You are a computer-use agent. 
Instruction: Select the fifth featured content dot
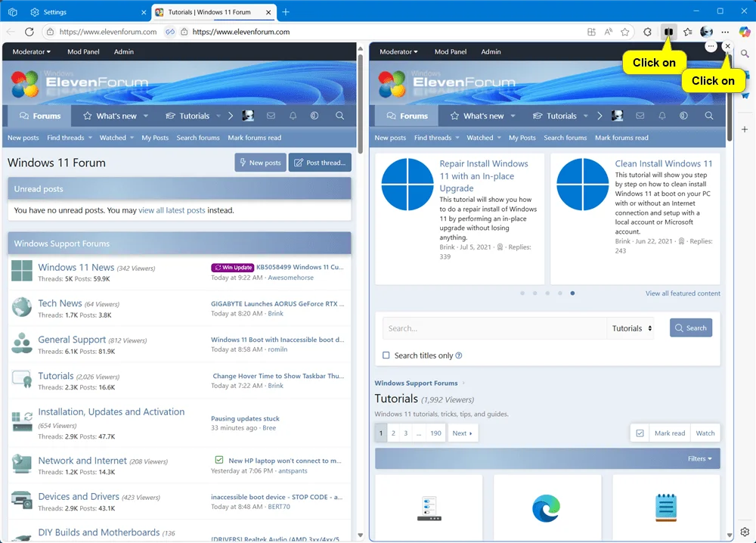point(572,293)
